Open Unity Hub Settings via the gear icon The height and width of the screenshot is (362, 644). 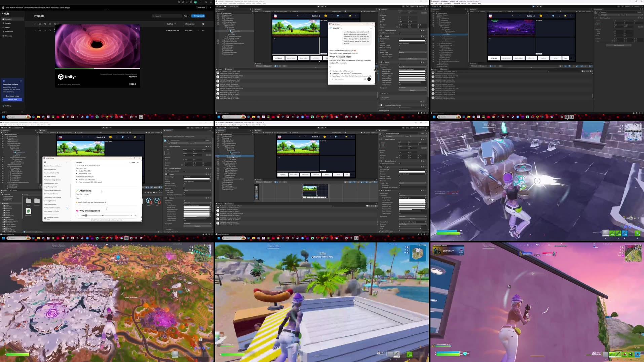4,106
